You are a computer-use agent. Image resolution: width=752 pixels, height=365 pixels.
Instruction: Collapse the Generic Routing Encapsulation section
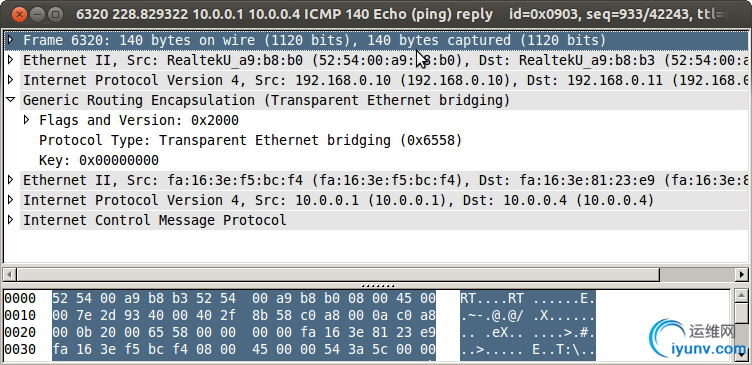click(x=11, y=100)
